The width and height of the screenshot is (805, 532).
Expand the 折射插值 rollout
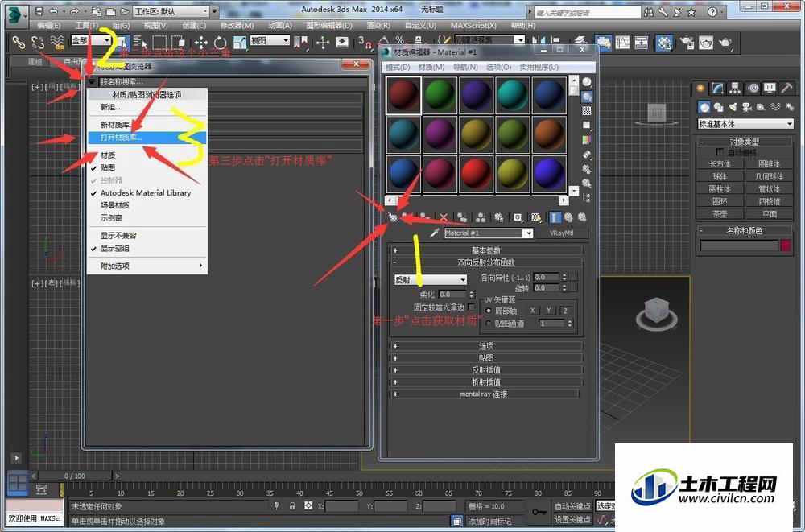pyautogui.click(x=485, y=382)
